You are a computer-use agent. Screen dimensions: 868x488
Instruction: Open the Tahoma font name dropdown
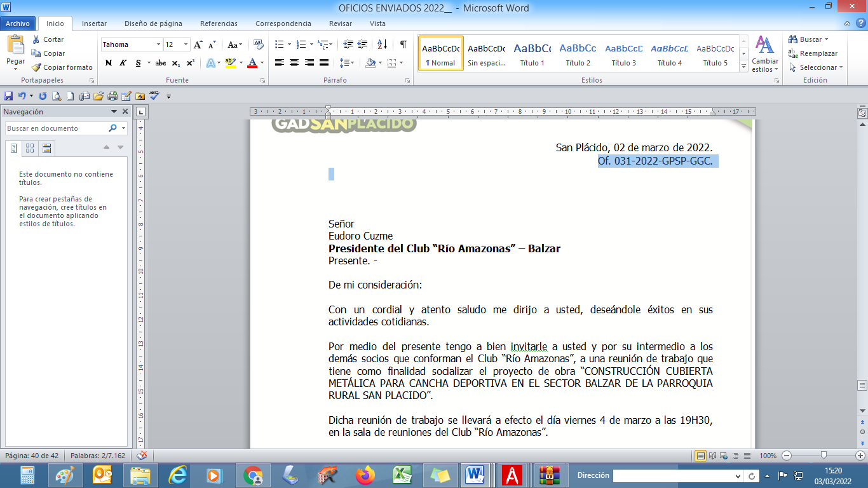[x=158, y=44]
